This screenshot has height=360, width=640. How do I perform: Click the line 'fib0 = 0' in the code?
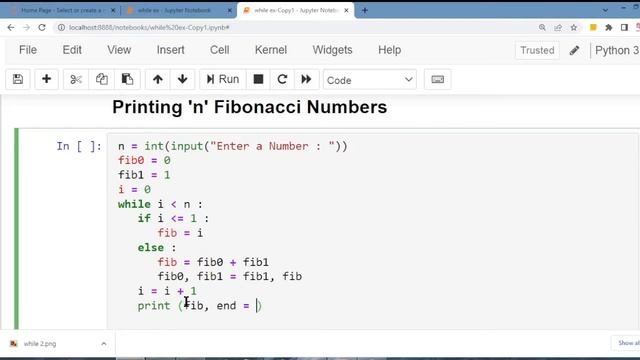144,160
